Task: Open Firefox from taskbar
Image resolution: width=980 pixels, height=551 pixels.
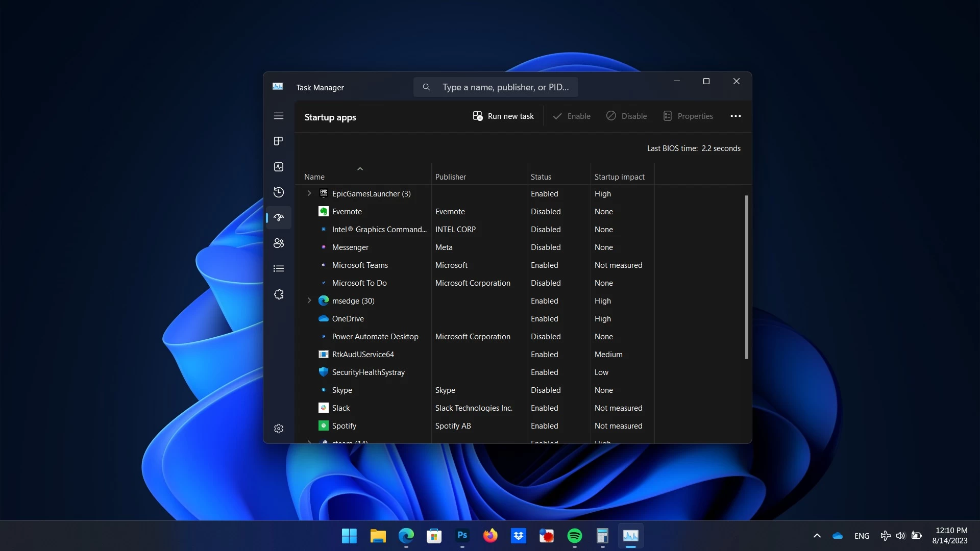Action: pos(491,536)
